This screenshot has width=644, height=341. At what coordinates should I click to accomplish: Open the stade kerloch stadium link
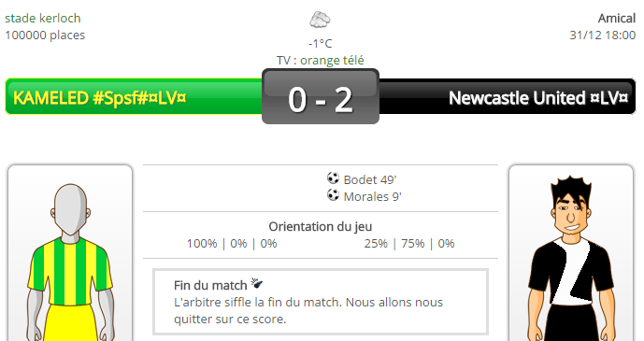click(43, 19)
